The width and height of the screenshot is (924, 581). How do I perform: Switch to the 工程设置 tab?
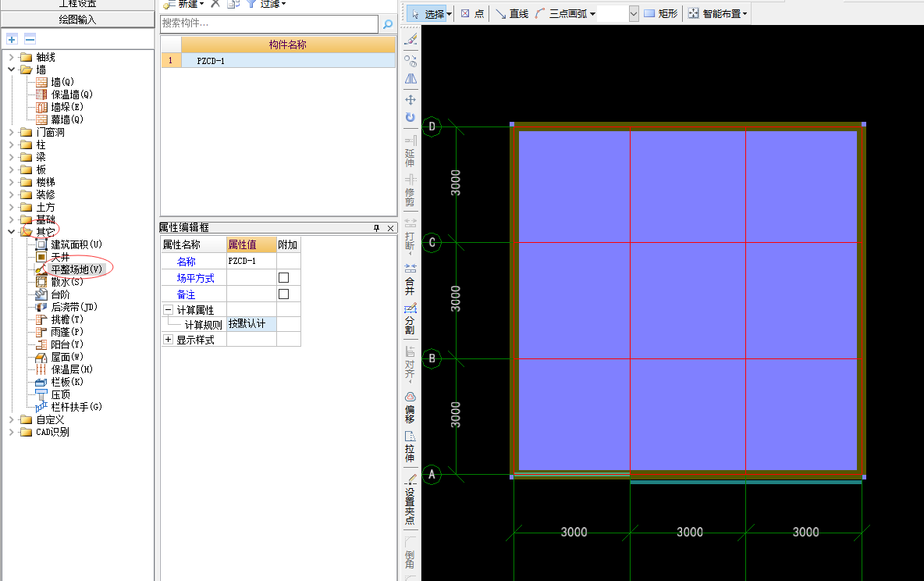[x=77, y=4]
